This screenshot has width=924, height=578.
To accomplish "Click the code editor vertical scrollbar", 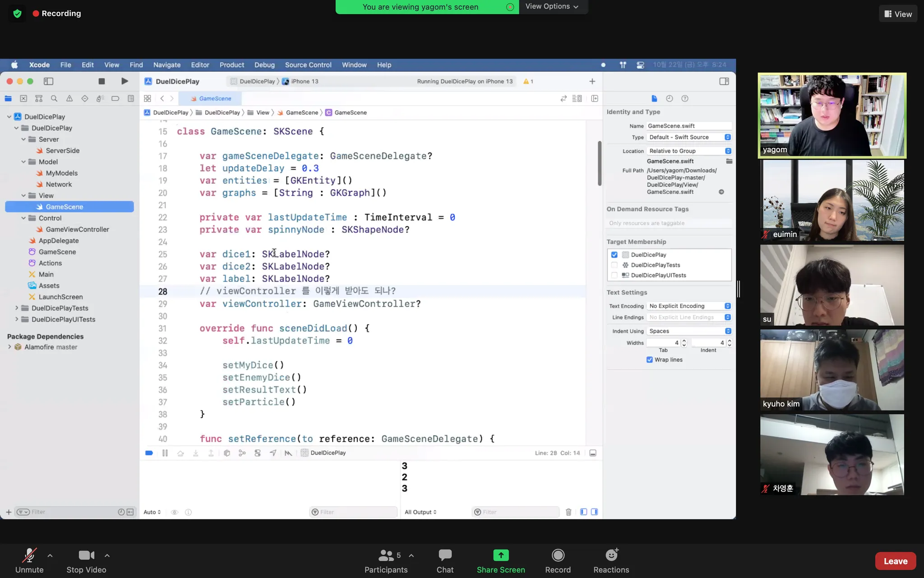I will click(600, 163).
